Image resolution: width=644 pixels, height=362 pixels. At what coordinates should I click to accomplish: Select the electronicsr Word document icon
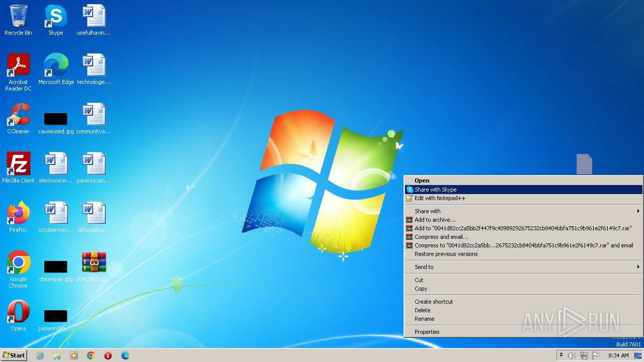coord(56,168)
